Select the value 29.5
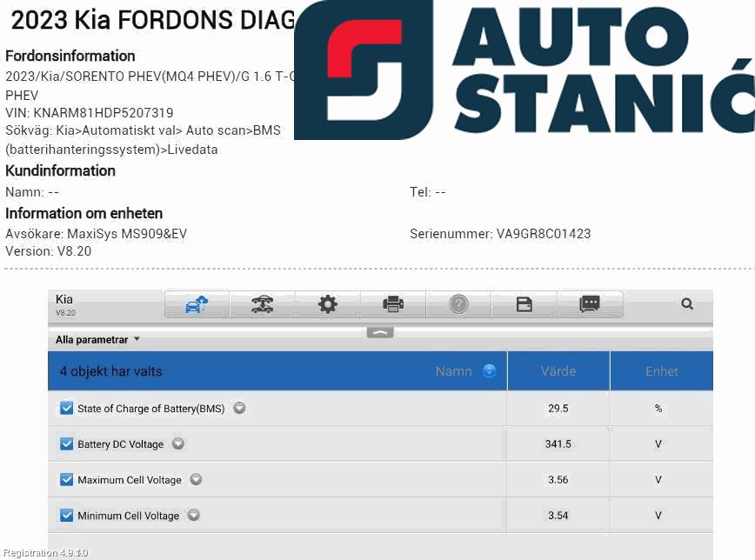The width and height of the screenshot is (755, 560). point(558,409)
